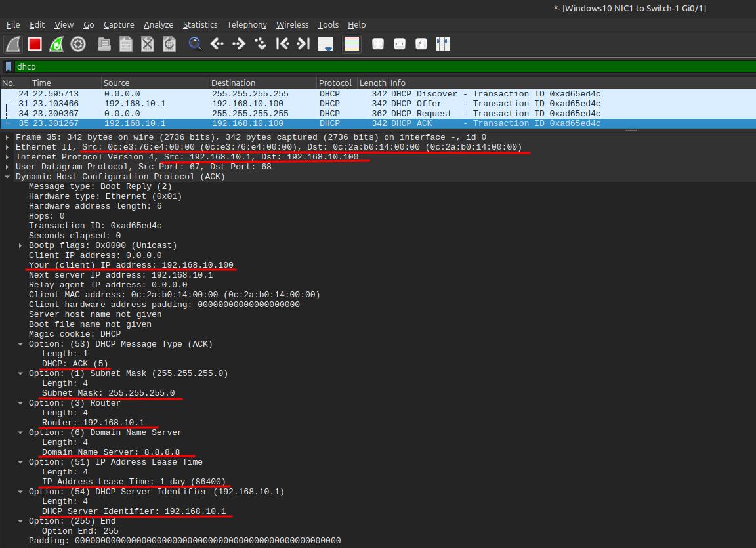Expand the Frame 35 details
Viewport: 756px width, 548px height.
(7, 137)
